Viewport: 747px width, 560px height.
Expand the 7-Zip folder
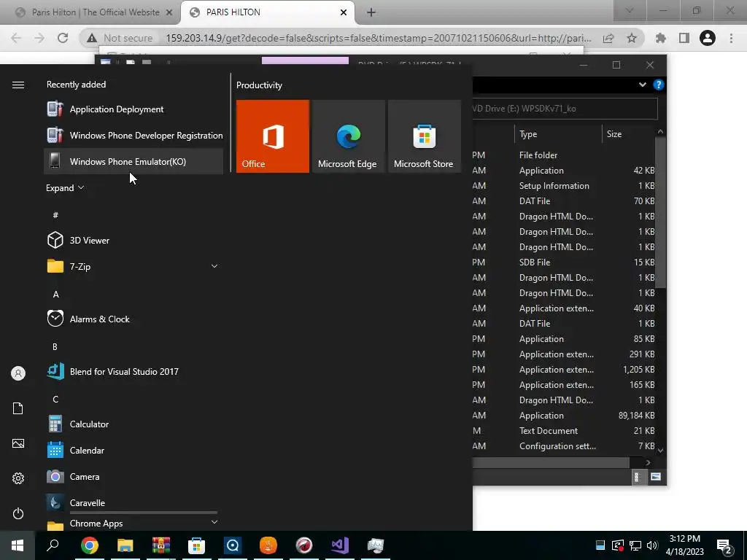tap(214, 266)
